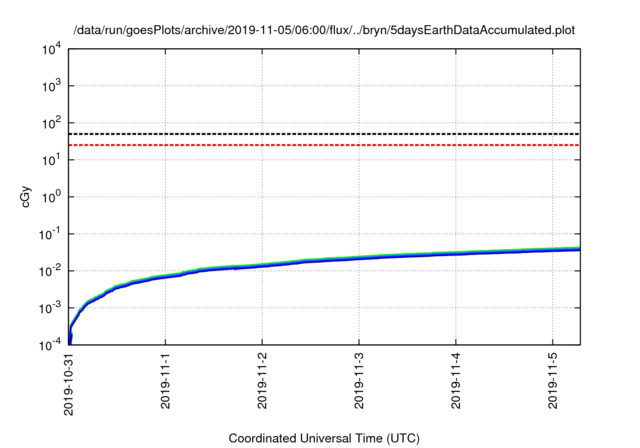This screenshot has height=448, width=640.
Task: Click the 10^0 y-axis tick label
Action: (x=51, y=197)
